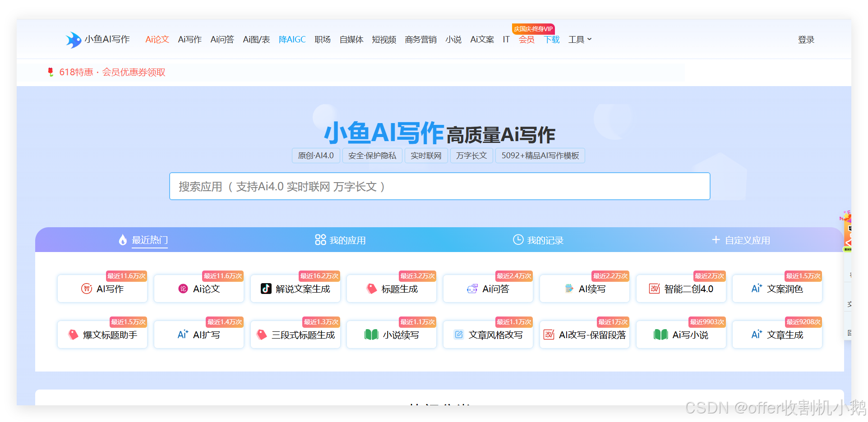Click the 最近9903次 badge on Ai写小说
868x422 pixels.
click(707, 322)
